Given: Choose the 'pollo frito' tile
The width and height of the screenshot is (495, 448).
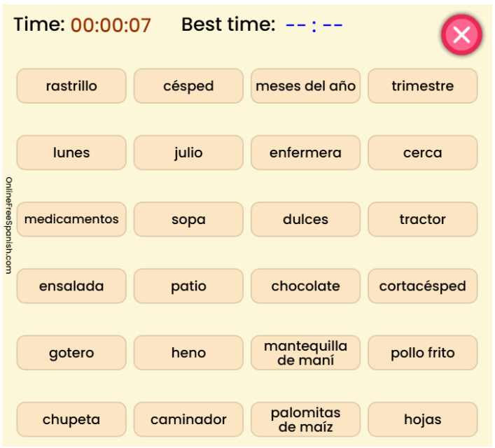Looking at the screenshot, I should tap(422, 353).
